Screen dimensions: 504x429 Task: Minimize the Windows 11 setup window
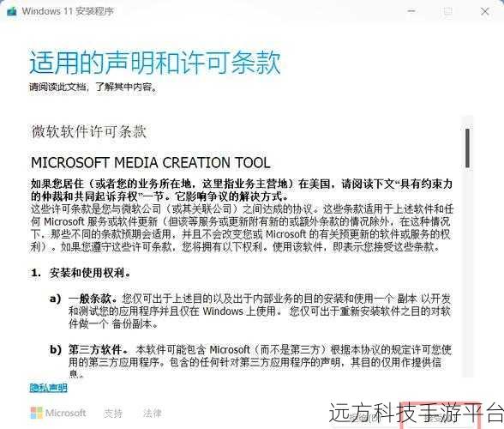pos(411,11)
